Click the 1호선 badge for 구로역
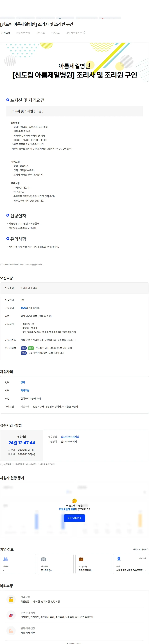Viewport: 149px width, 644px height. pyautogui.click(x=24, y=353)
